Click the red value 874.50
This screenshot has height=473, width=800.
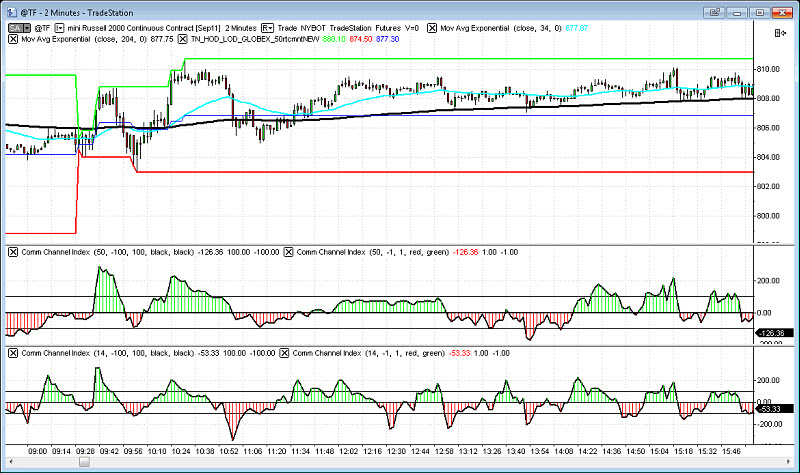coord(361,39)
